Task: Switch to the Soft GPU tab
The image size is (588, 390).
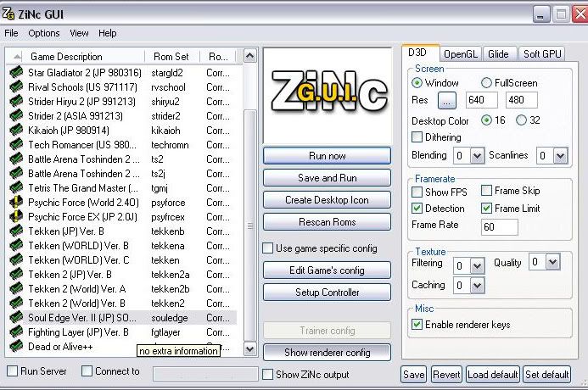Action: [x=542, y=54]
